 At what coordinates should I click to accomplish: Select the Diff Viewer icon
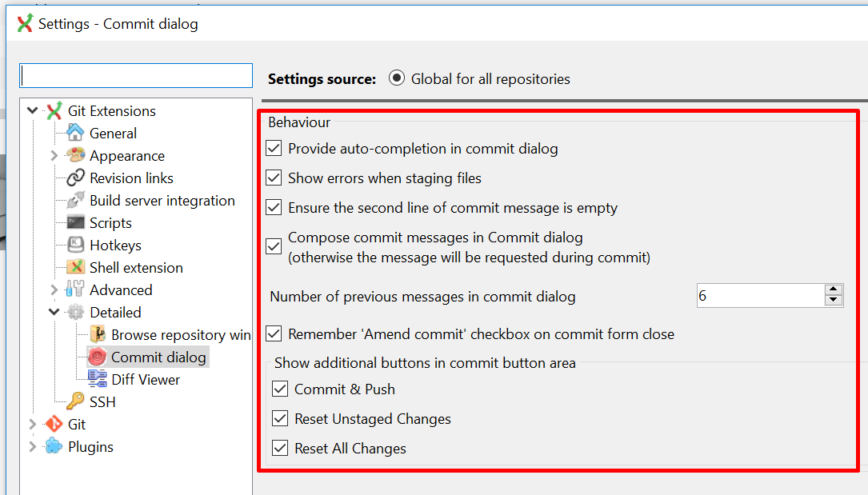[96, 379]
